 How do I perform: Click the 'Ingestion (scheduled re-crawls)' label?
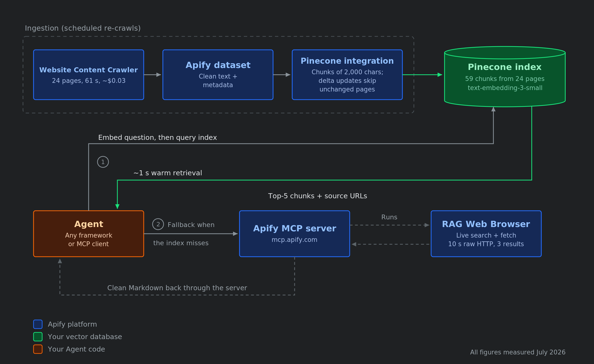83,28
